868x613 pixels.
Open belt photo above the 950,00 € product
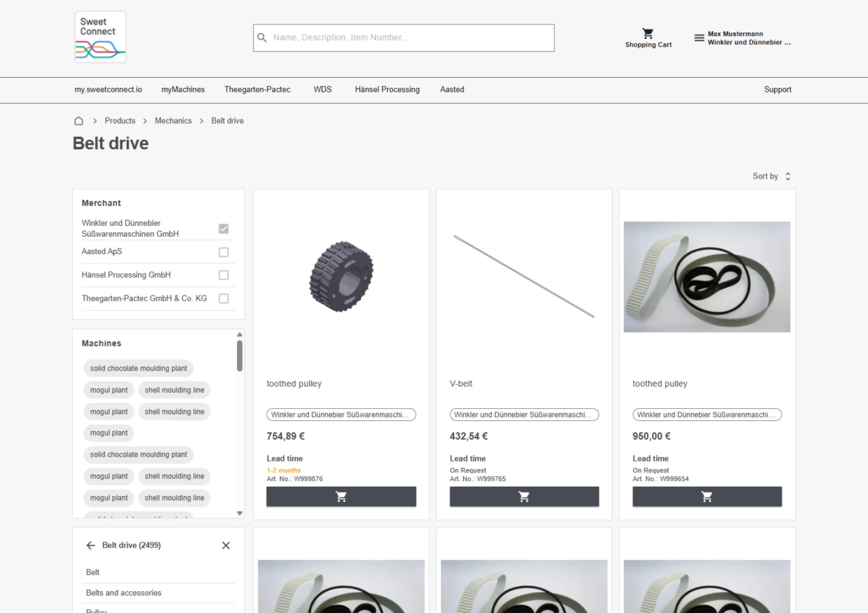pyautogui.click(x=707, y=277)
